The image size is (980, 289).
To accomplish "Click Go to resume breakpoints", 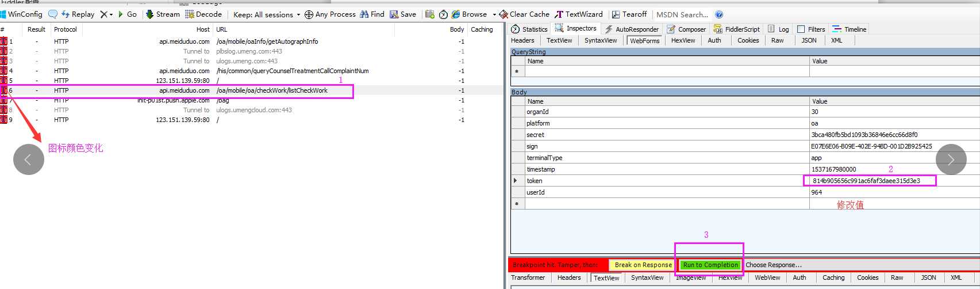I will pyautogui.click(x=128, y=14).
